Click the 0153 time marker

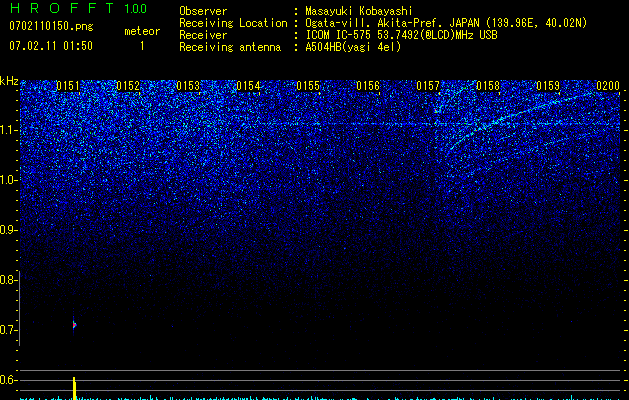188,86
